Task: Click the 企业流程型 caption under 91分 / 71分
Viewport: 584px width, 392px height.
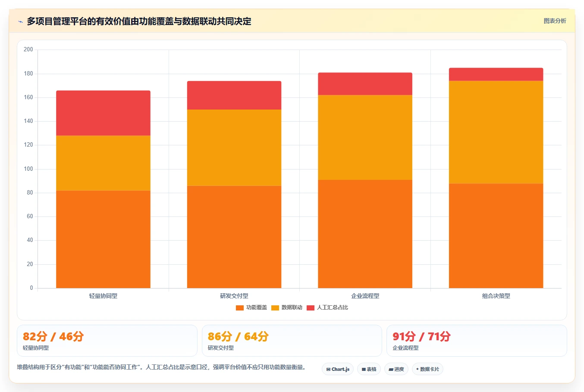Action: (405, 348)
